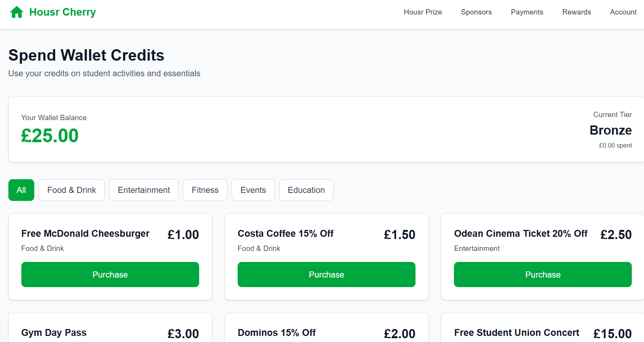Screen dimensions: 644x342
Task: Filter by Food & Drink category
Action: (72, 190)
